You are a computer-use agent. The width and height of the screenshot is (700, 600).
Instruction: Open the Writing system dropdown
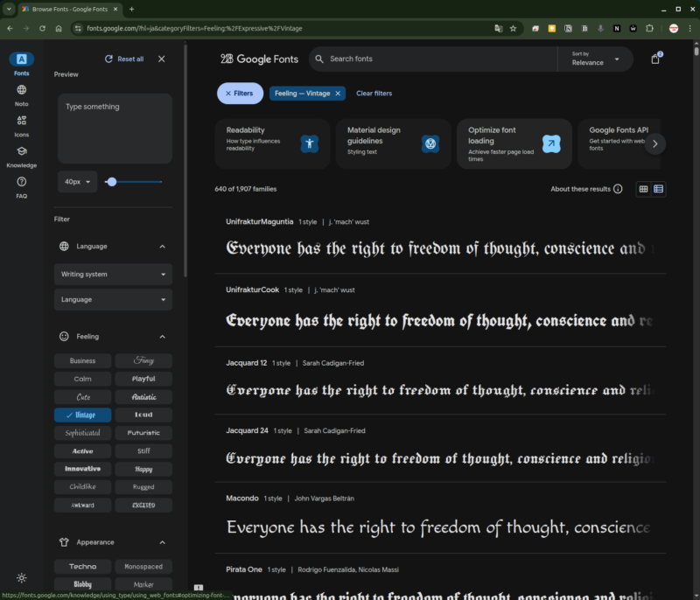(x=113, y=275)
